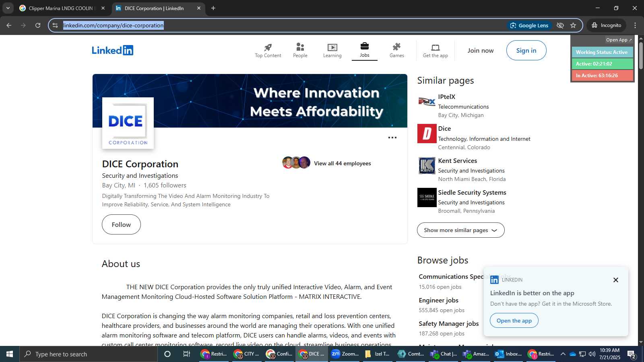This screenshot has width=644, height=362.
Task: Open Engineer jobs listing
Action: click(x=439, y=300)
